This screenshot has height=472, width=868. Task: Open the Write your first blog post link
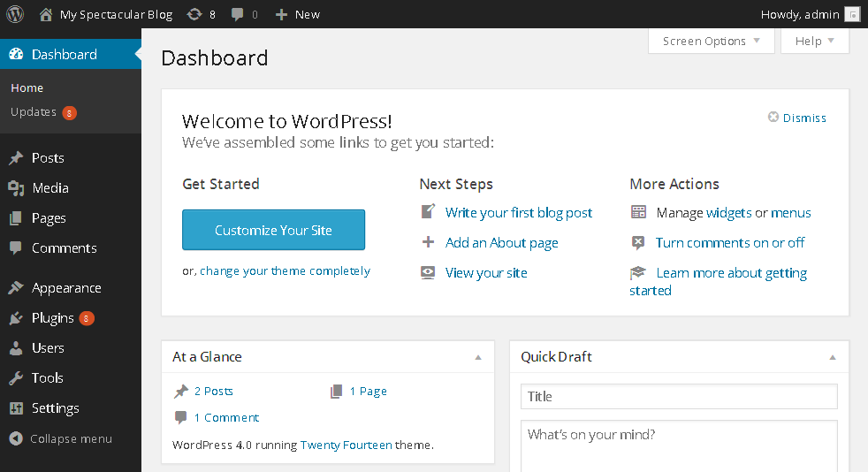[x=519, y=212]
